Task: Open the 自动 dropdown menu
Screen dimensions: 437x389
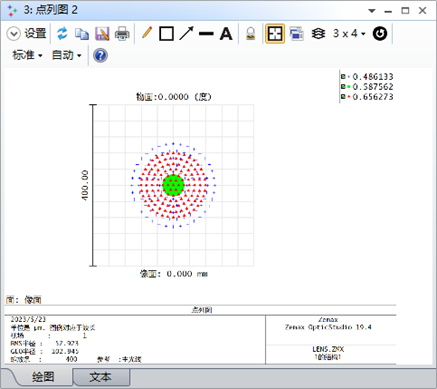Action: [67, 55]
